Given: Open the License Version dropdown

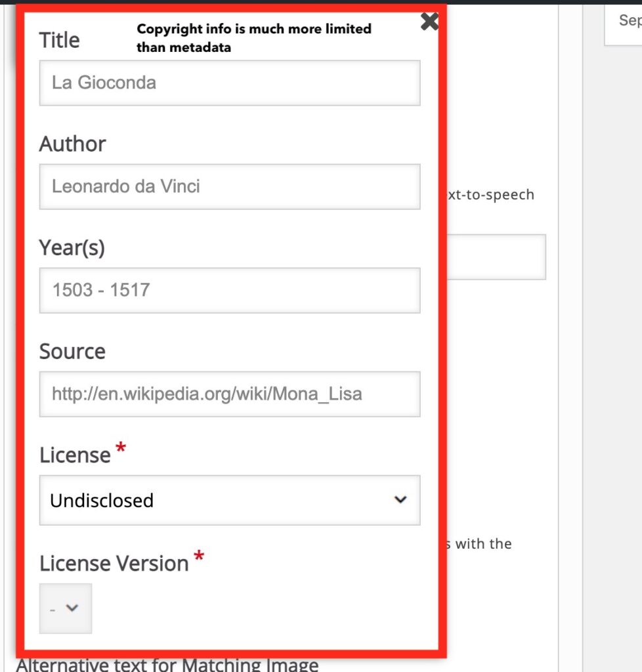Looking at the screenshot, I should point(65,608).
